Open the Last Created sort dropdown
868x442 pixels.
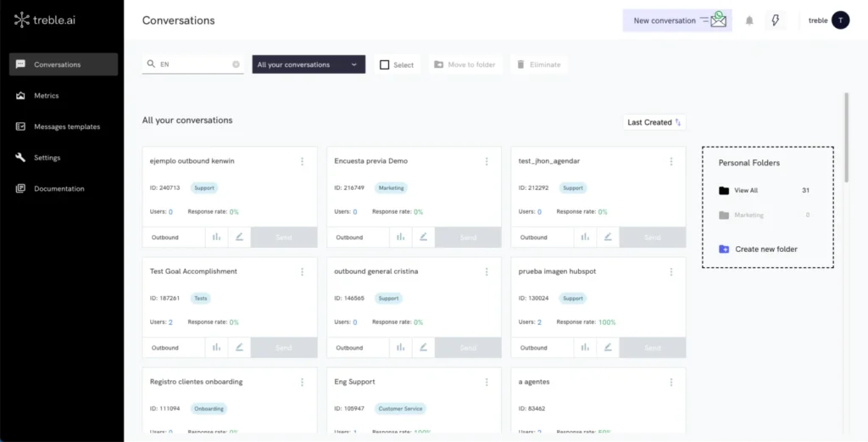point(654,122)
